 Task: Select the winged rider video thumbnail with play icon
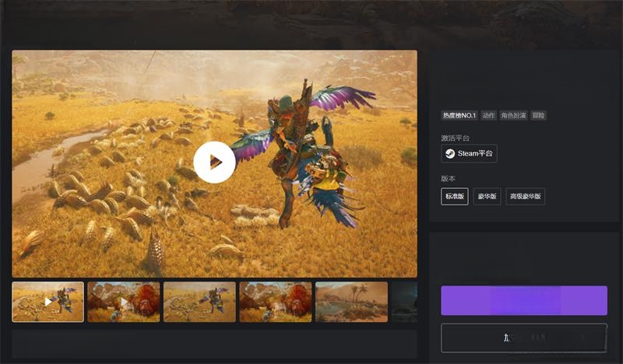48,302
